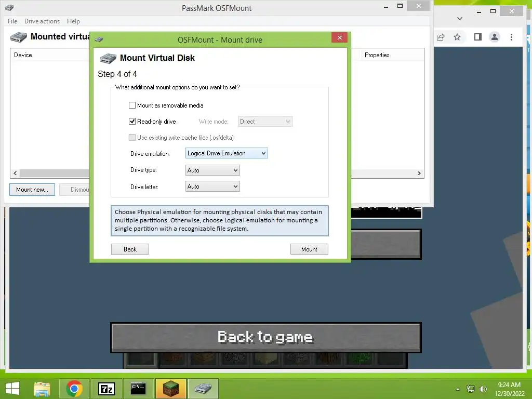Open the Drive emulation dropdown
532x399 pixels.
pos(227,153)
